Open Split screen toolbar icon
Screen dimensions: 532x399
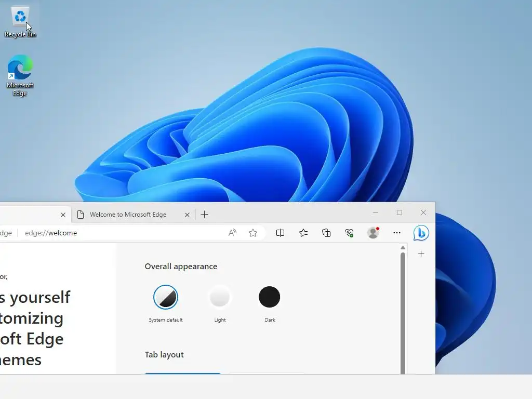tap(280, 233)
